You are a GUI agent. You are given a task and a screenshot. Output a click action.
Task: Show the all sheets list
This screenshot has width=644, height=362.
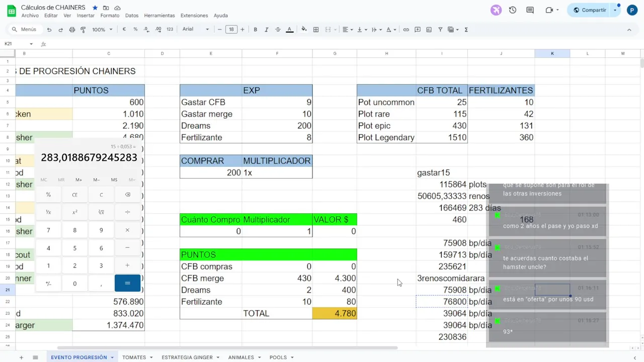35,357
